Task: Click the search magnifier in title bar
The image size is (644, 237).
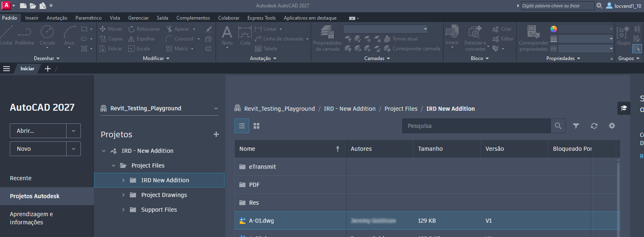Action: [x=599, y=6]
